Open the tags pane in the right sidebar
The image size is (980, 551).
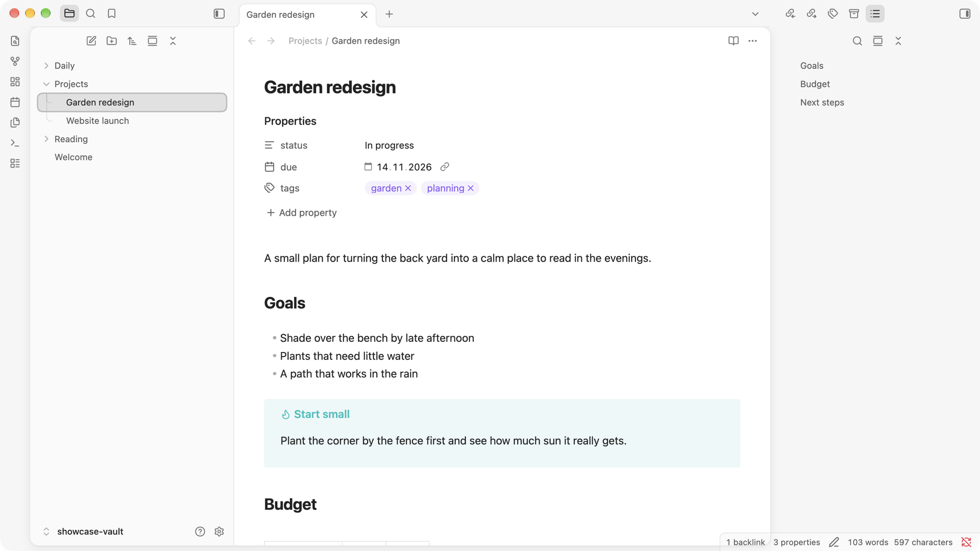pyautogui.click(x=833, y=14)
